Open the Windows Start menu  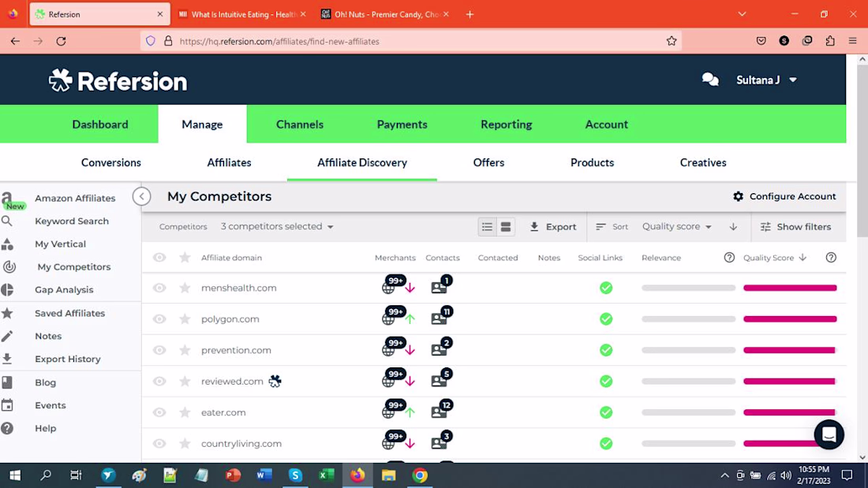15,475
